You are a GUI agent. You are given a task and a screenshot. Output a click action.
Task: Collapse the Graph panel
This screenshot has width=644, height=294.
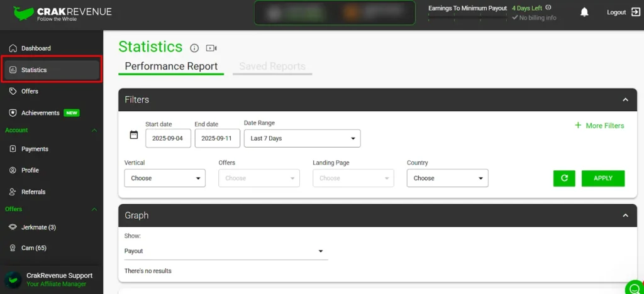click(625, 215)
